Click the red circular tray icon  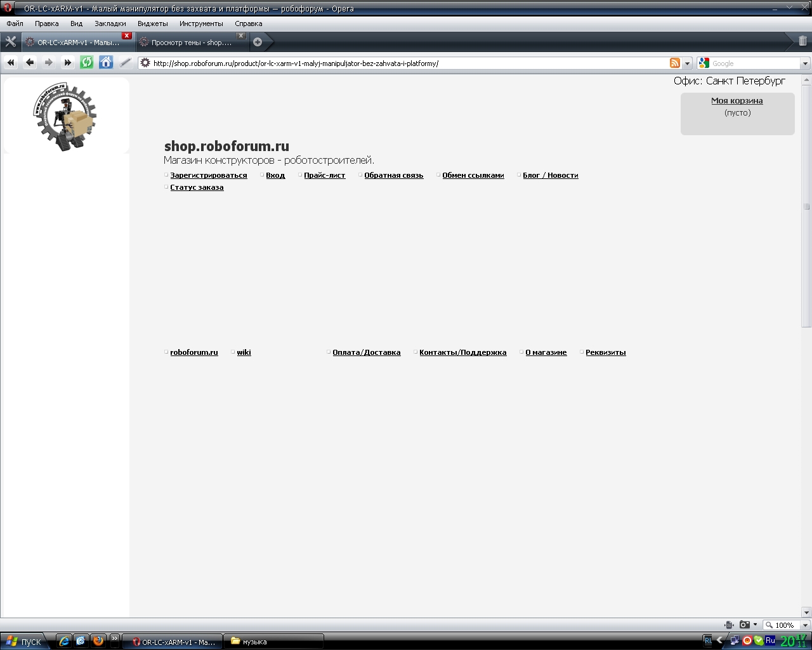click(747, 641)
